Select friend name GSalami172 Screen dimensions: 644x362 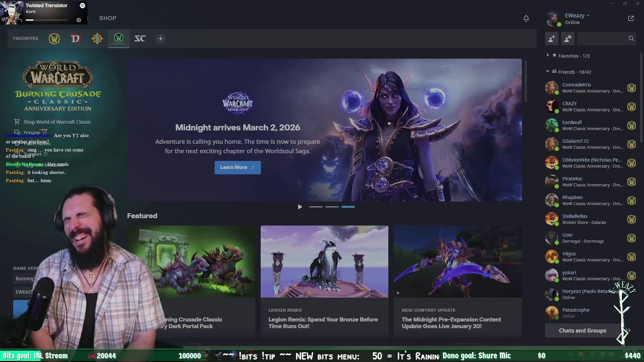coord(576,141)
